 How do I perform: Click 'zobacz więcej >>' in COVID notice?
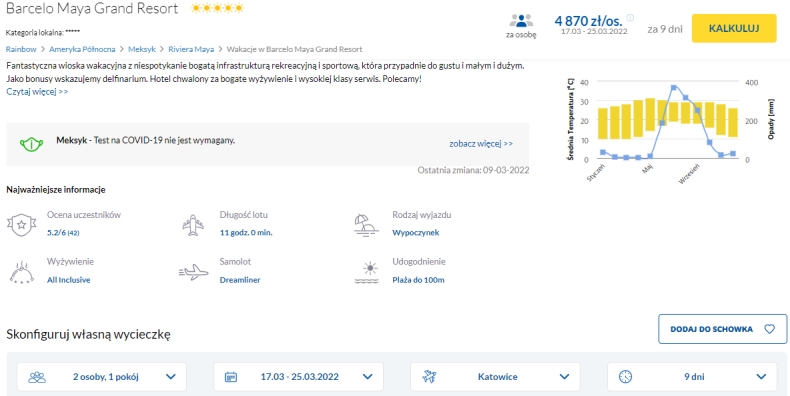click(x=481, y=144)
